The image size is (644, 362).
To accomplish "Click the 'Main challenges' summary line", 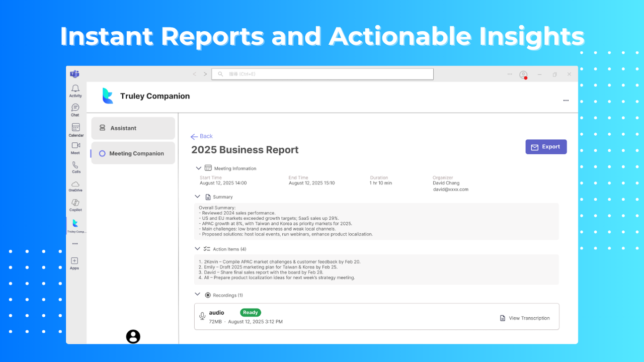I will [x=267, y=229].
